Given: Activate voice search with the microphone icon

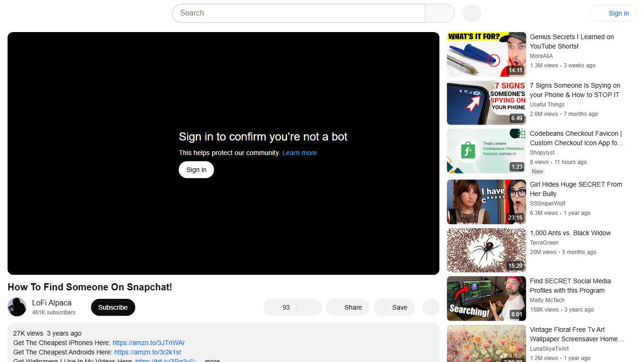Looking at the screenshot, I should point(471,13).
